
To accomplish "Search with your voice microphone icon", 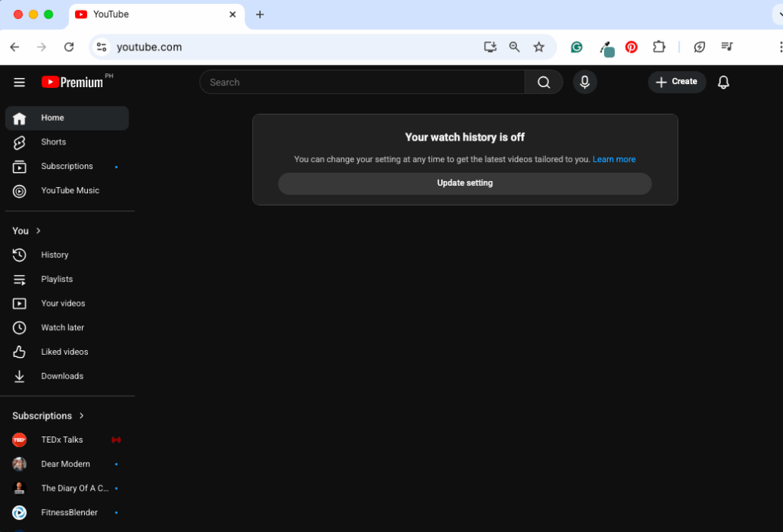I will tap(585, 83).
